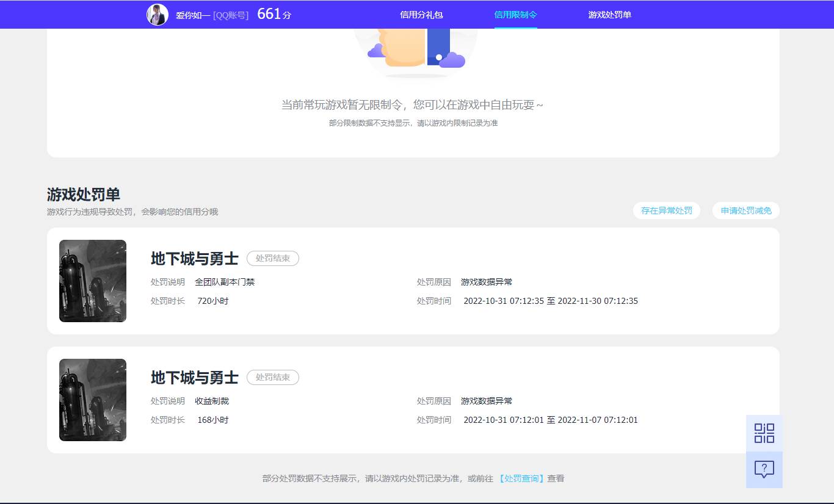The width and height of the screenshot is (834, 504).
Task: Click the first 地下城与勇士 game thumbnail
Action: (92, 281)
